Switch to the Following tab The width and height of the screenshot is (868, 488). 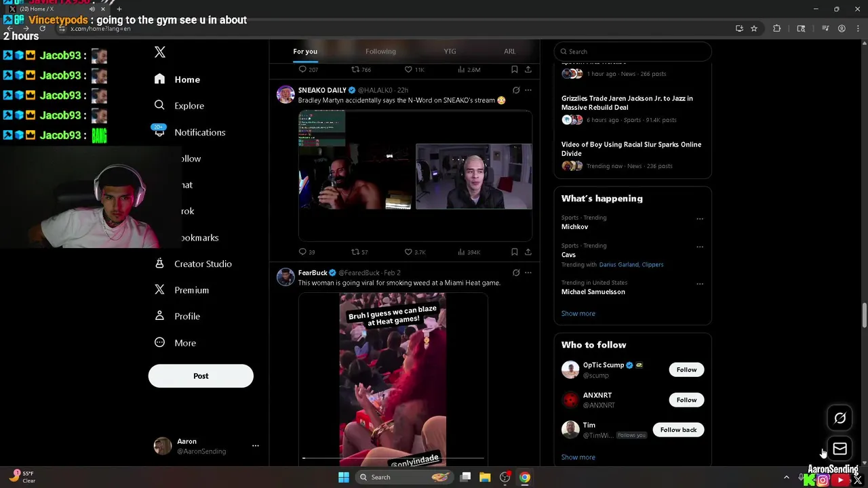[x=380, y=52]
